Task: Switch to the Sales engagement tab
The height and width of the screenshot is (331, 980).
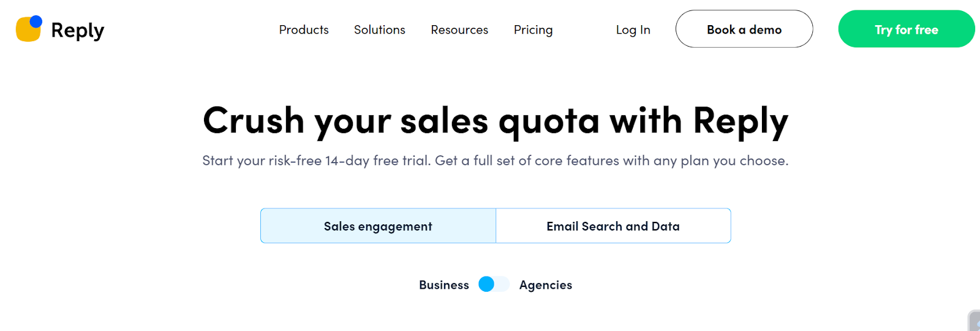Action: pos(378,226)
